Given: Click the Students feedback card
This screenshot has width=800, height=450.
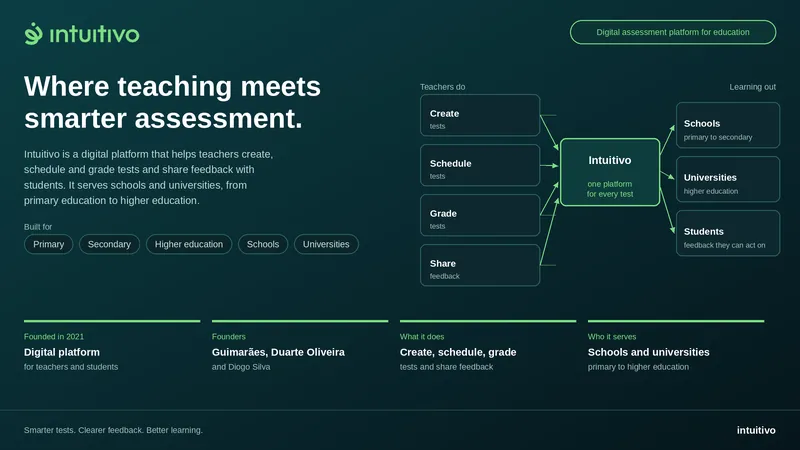Looking at the screenshot, I should coord(728,233).
